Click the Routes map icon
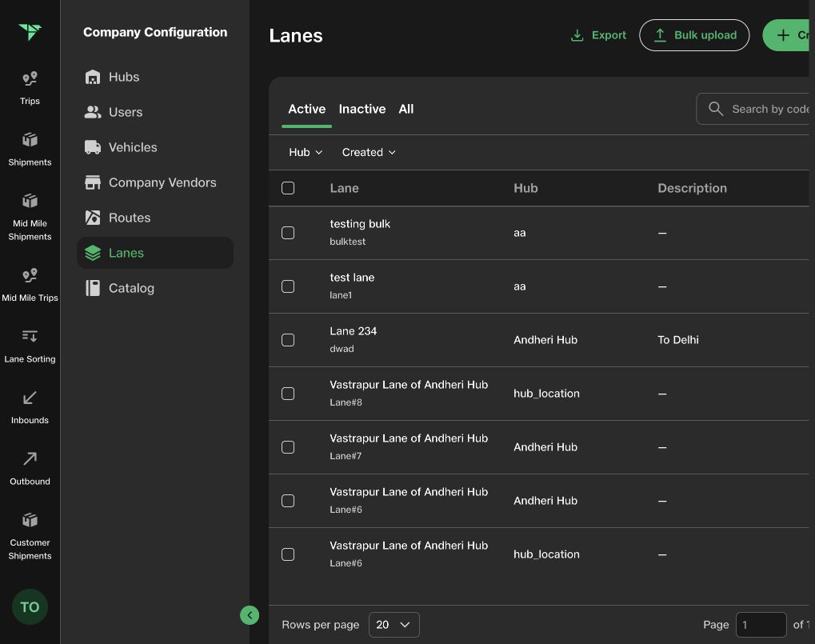This screenshot has height=644, width=815. coord(93,218)
